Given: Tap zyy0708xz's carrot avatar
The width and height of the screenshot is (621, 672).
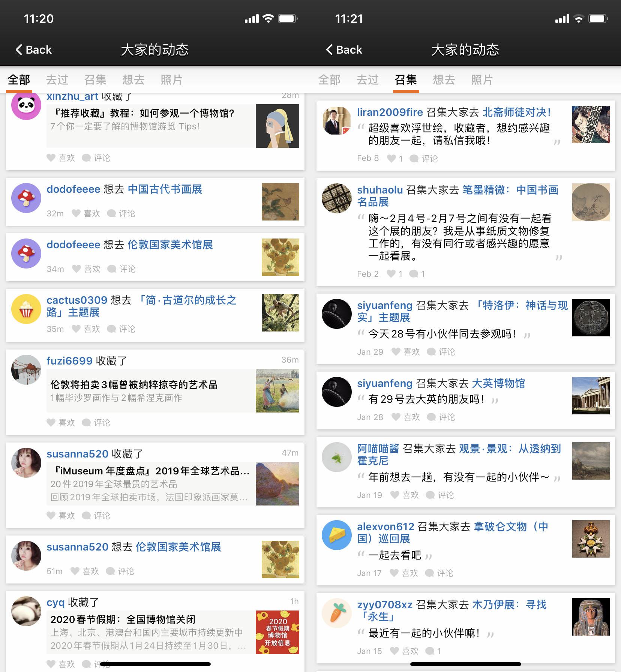Looking at the screenshot, I should (x=337, y=613).
